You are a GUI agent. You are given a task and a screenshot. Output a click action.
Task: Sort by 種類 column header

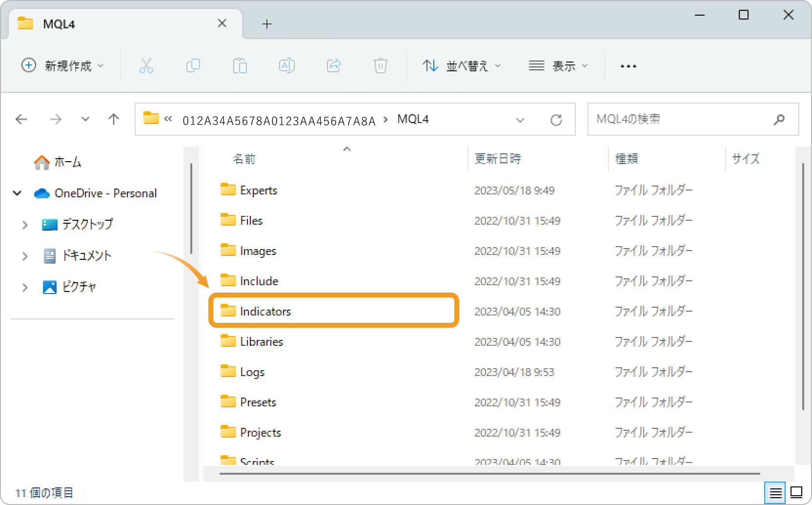pyautogui.click(x=627, y=159)
